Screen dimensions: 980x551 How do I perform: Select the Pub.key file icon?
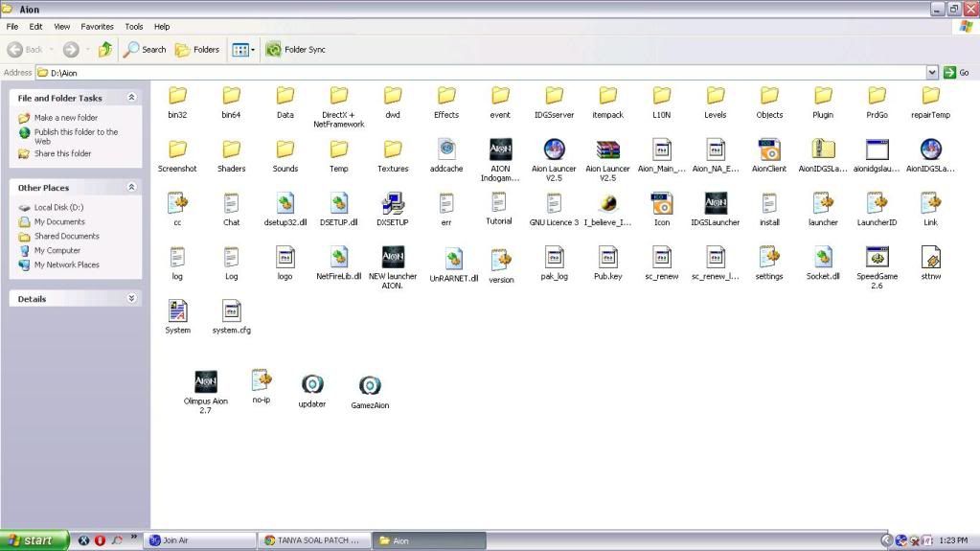tap(607, 258)
